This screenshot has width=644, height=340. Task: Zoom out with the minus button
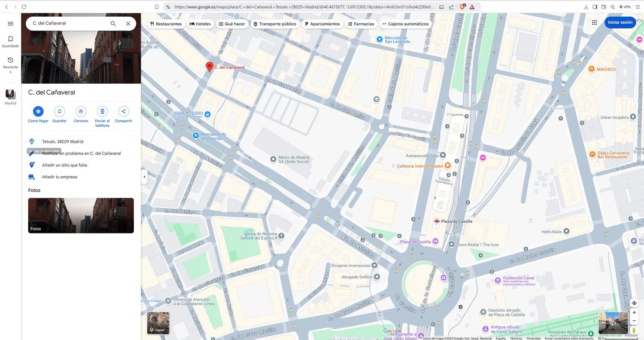(x=634, y=321)
